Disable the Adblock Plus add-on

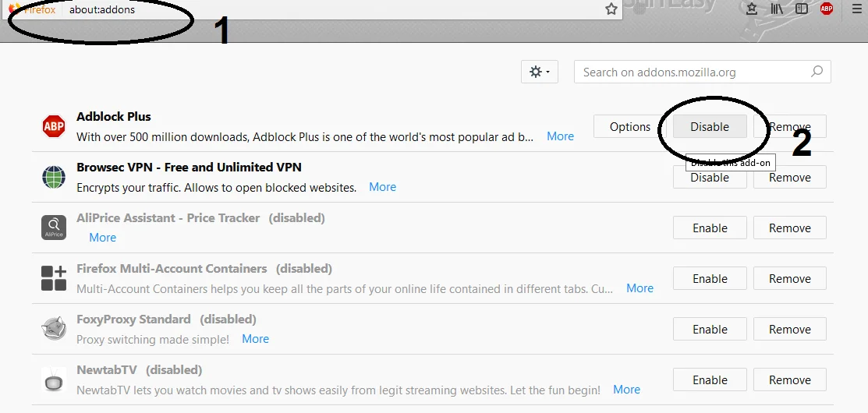709,126
